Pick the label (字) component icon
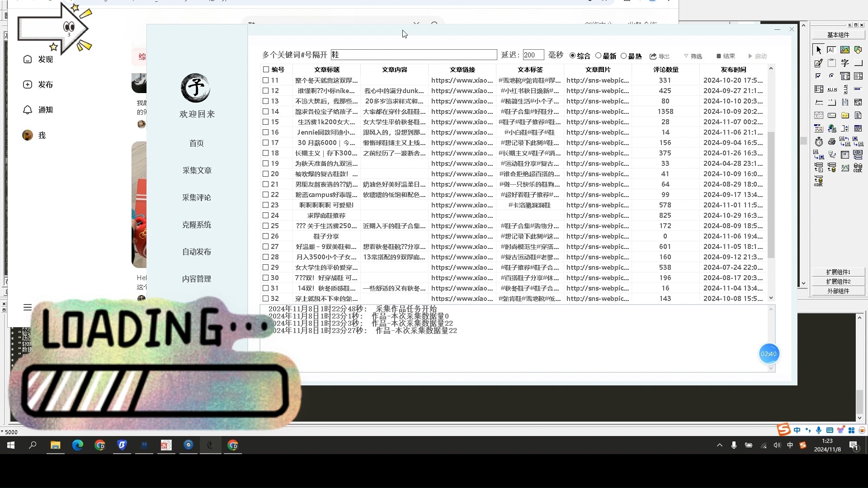The image size is (868, 488). coord(845,63)
